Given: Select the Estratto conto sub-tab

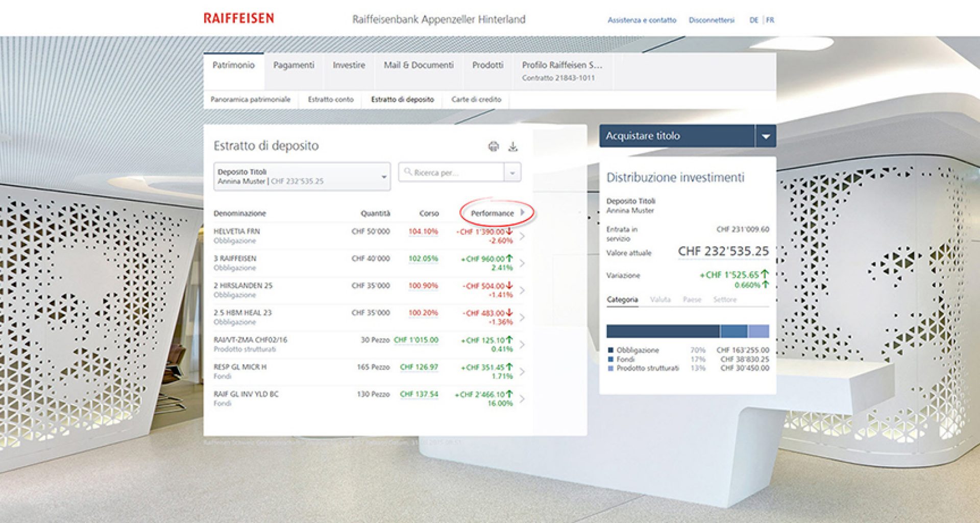Looking at the screenshot, I should (x=330, y=100).
